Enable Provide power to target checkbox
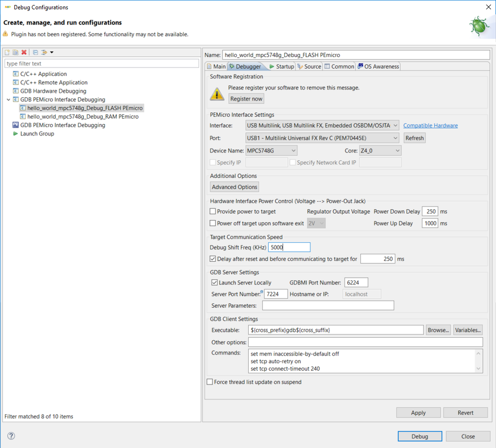 [213, 211]
